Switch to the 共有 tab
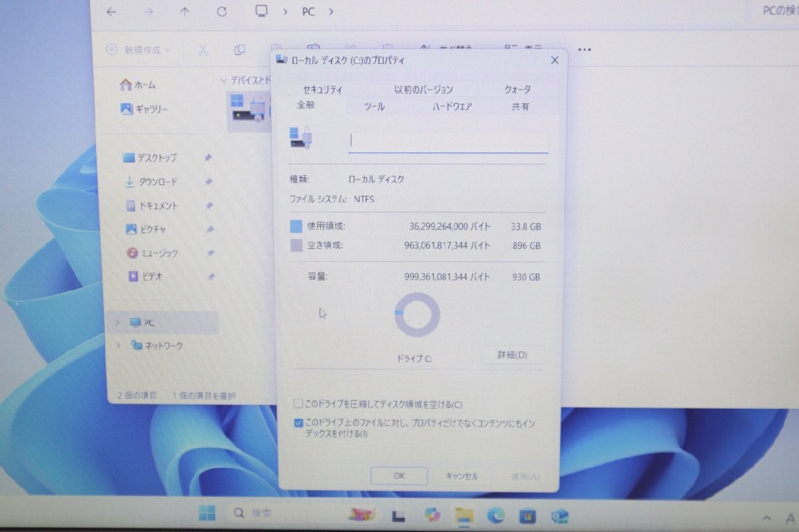Screen dimensions: 799x532 pos(521,107)
